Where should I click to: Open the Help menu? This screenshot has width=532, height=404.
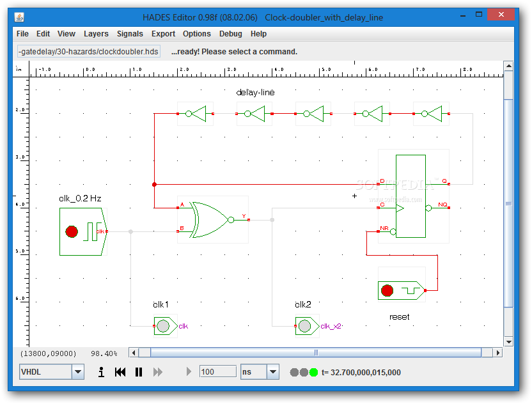tap(258, 34)
